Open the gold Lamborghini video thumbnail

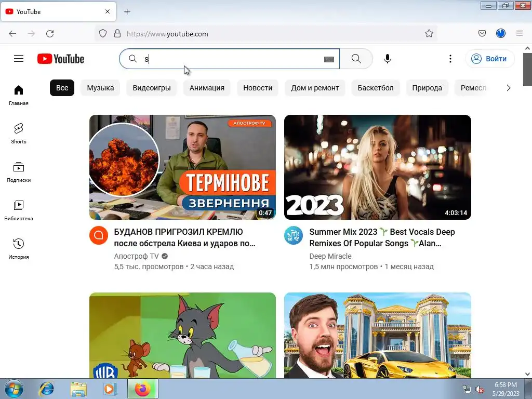coord(378,335)
